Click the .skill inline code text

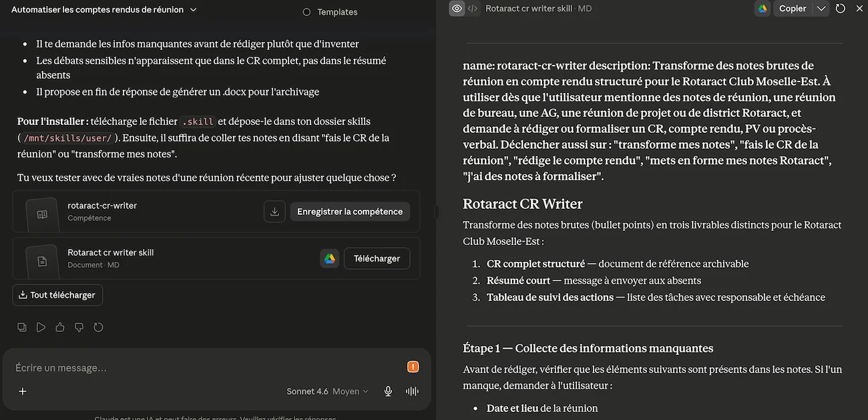pos(198,122)
